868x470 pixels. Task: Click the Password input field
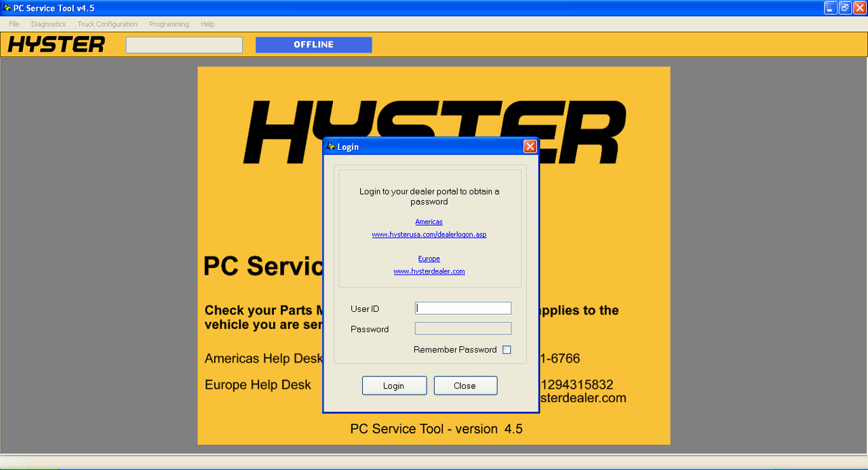463,328
